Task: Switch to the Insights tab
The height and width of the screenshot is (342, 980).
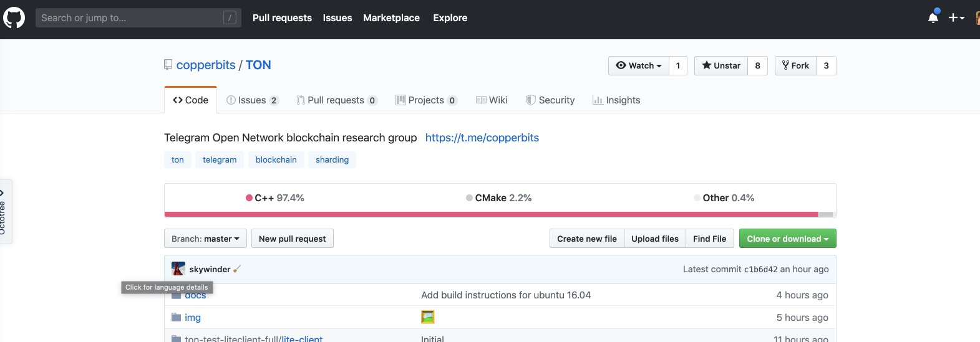Action: pos(616,100)
